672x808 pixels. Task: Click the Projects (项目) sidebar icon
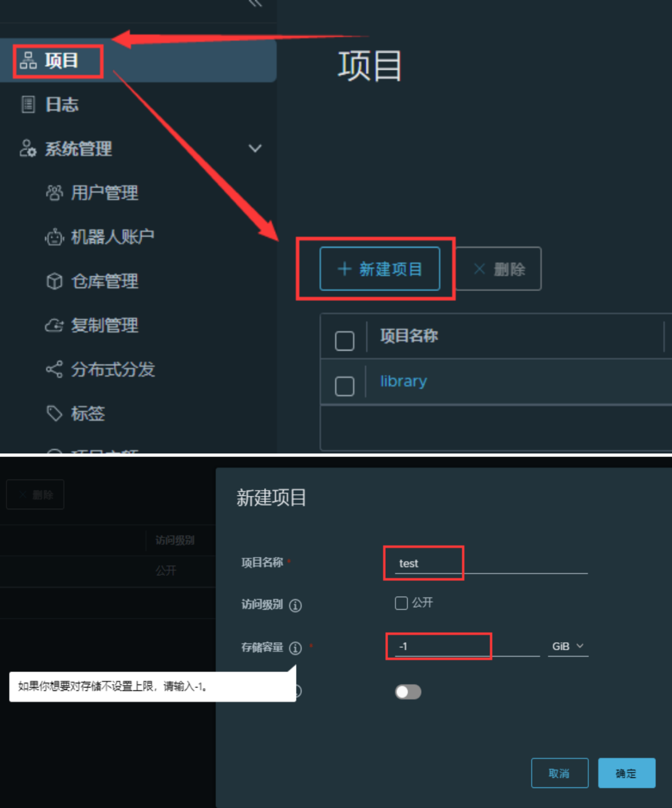tap(28, 60)
